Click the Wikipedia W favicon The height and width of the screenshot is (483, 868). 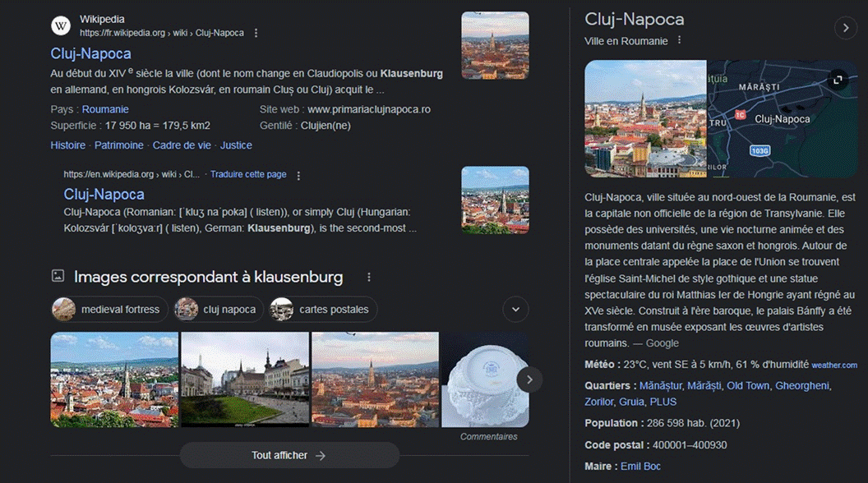point(61,25)
